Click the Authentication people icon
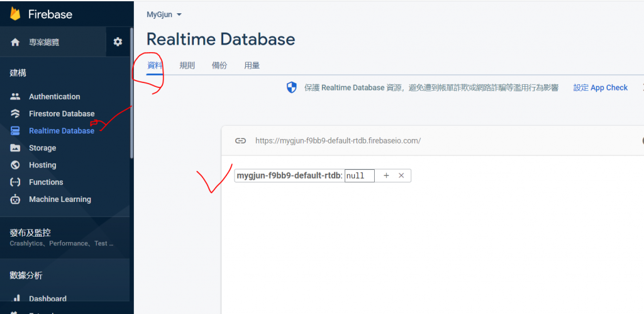The width and height of the screenshot is (644, 314). (x=15, y=96)
